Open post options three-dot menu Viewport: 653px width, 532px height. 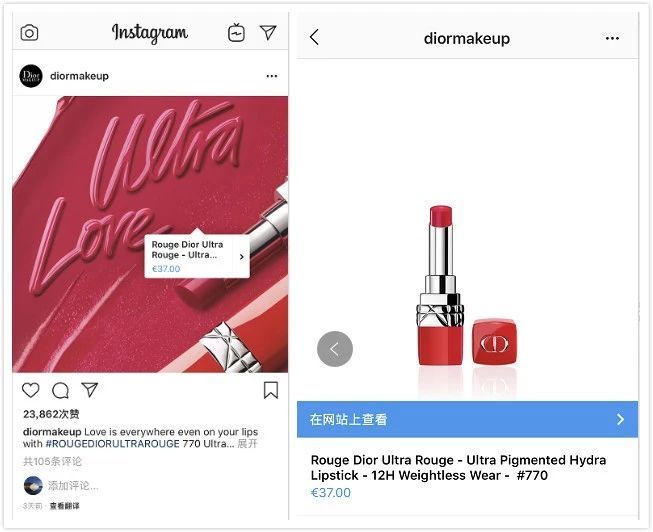tap(272, 76)
